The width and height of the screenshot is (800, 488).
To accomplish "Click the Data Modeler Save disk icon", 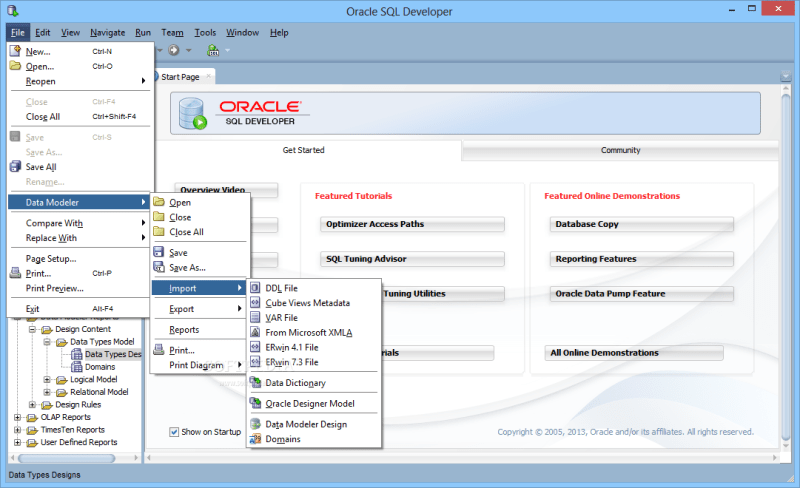I will (159, 252).
